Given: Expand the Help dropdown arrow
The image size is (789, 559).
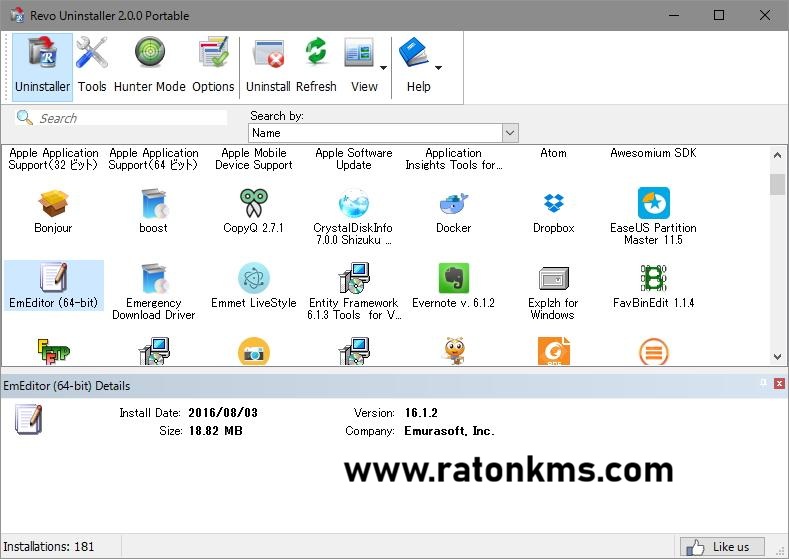Looking at the screenshot, I should [438, 67].
